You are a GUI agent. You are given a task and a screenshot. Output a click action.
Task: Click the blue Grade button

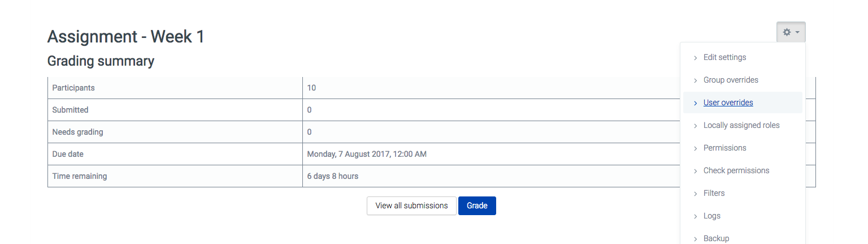tap(477, 206)
